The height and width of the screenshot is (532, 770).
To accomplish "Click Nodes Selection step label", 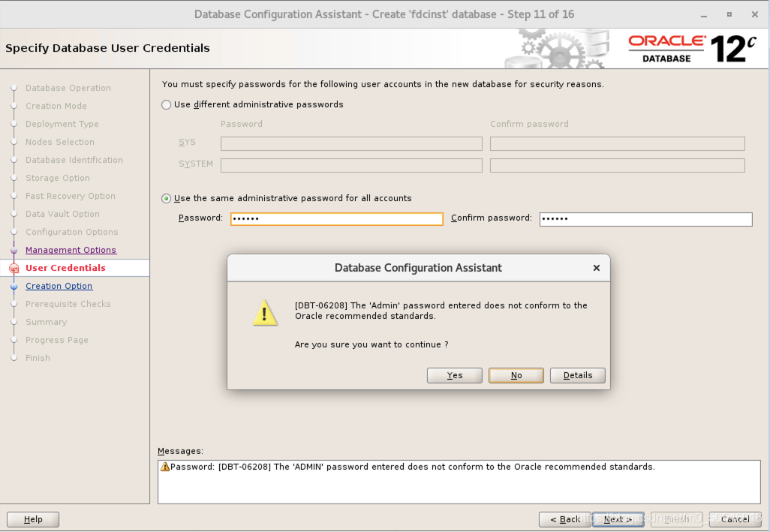I will 60,142.
